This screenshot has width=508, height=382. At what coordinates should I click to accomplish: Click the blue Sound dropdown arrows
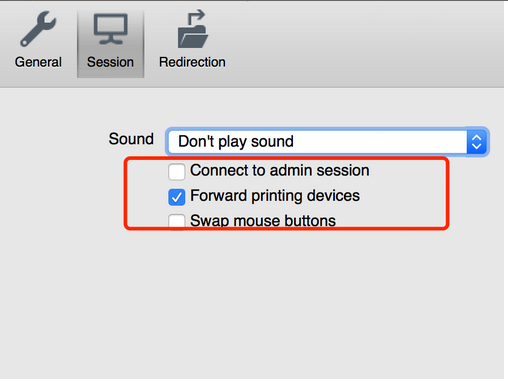(x=477, y=142)
